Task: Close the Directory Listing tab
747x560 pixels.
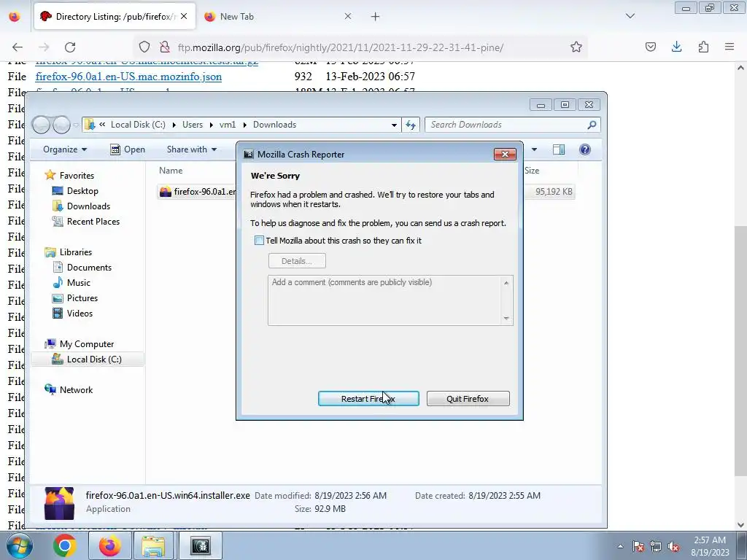Action: [184, 17]
